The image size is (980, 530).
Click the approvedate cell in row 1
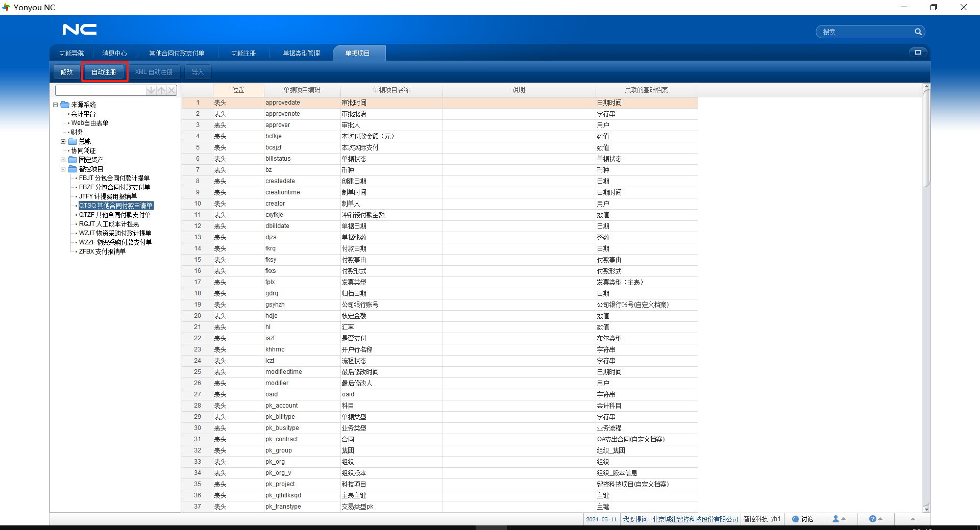(x=302, y=103)
